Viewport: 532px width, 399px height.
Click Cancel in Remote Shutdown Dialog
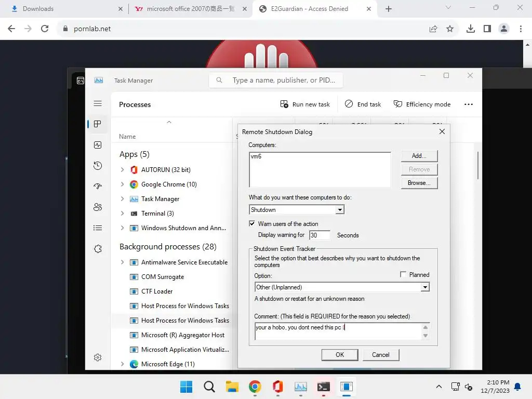pyautogui.click(x=381, y=354)
